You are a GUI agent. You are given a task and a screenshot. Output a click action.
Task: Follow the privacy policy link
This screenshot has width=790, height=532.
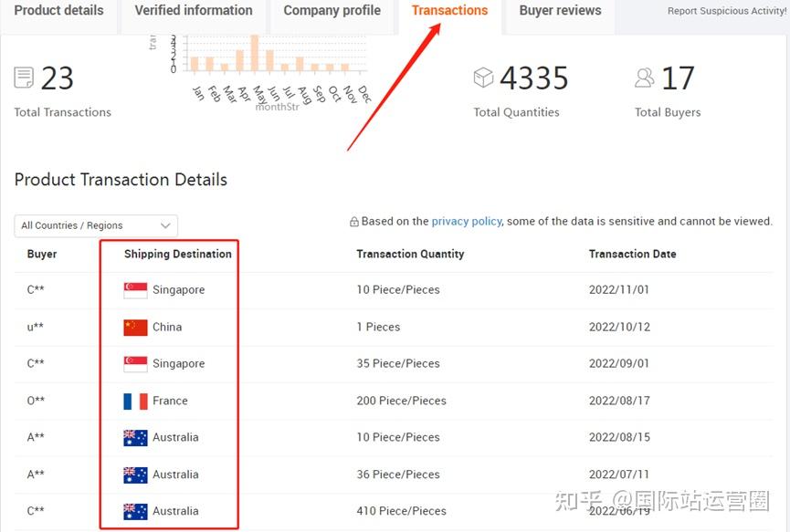click(x=467, y=222)
